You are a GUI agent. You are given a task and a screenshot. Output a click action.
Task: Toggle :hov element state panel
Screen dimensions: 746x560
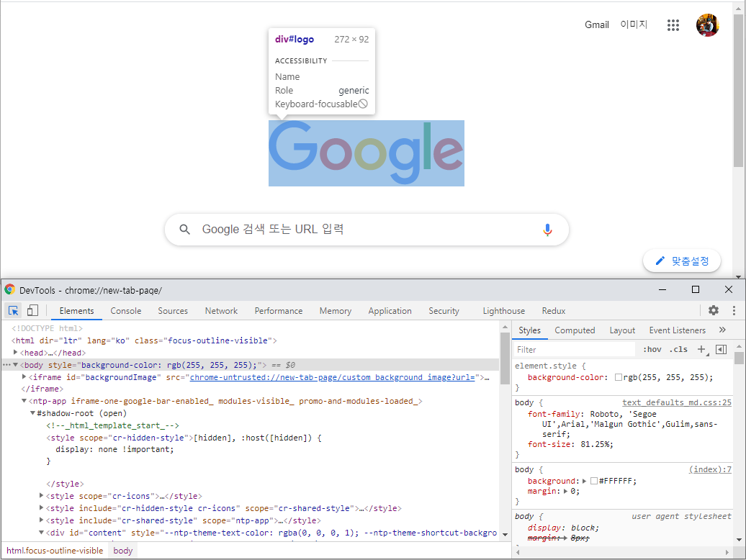pyautogui.click(x=652, y=349)
